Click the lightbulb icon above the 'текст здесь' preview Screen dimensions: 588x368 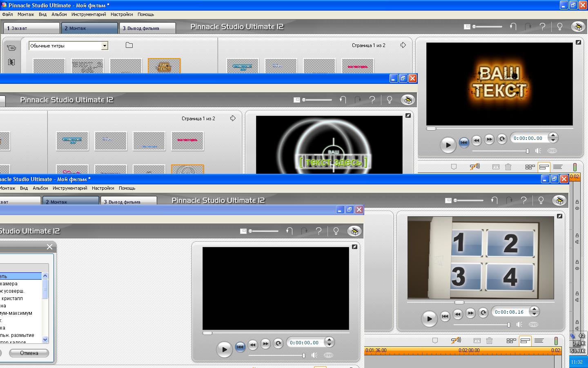pyautogui.click(x=390, y=100)
